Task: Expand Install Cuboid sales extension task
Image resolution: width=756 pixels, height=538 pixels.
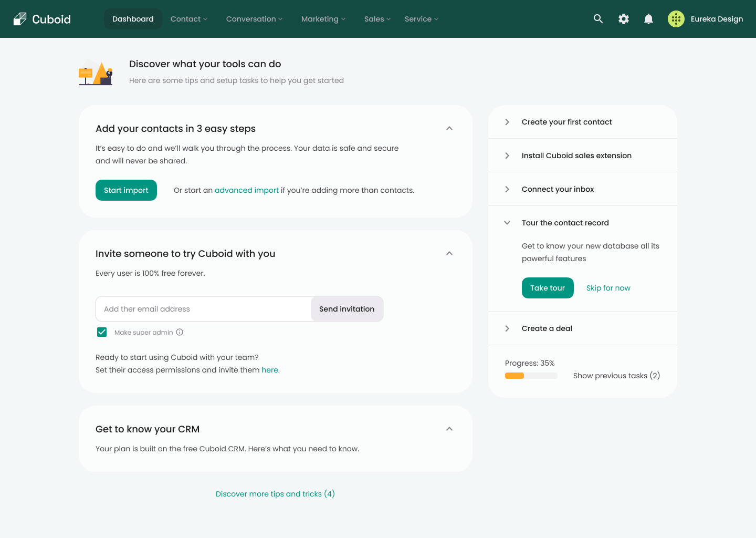Action: pyautogui.click(x=507, y=156)
